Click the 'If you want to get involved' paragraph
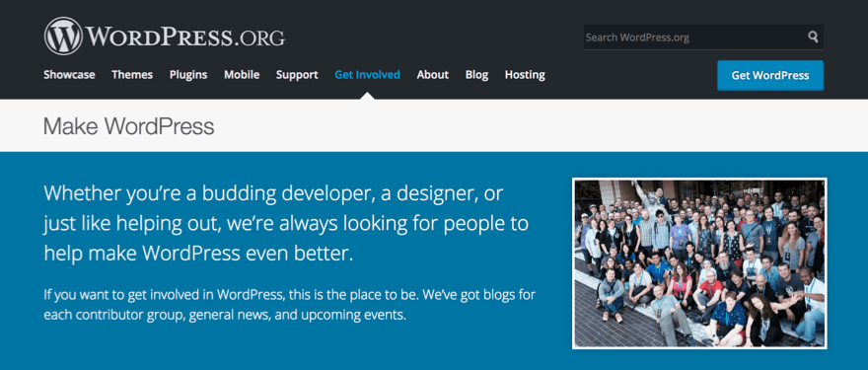868x370 pixels. (x=290, y=305)
